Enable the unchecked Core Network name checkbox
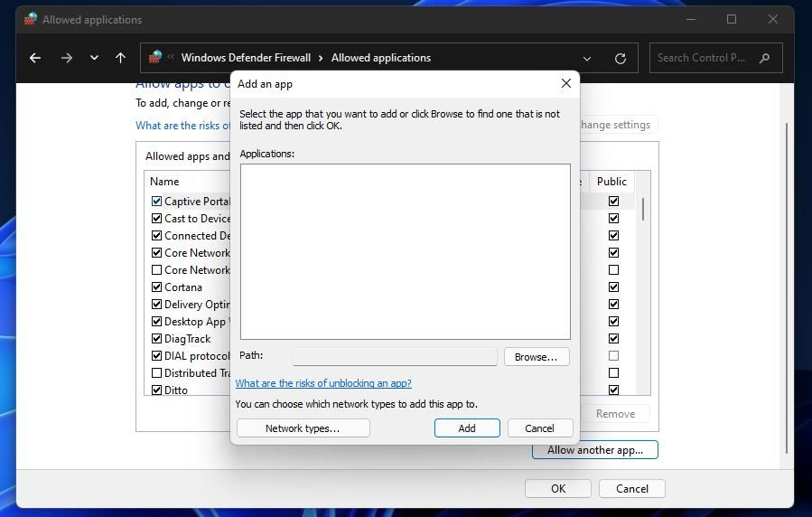The image size is (812, 517). (x=156, y=269)
